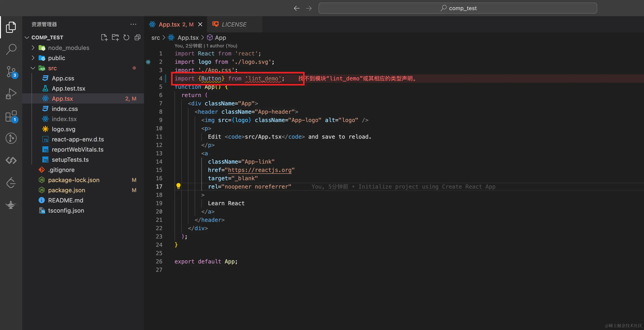Image resolution: width=644 pixels, height=330 pixels.
Task: Click New File icon in explorer header
Action: [x=104, y=37]
